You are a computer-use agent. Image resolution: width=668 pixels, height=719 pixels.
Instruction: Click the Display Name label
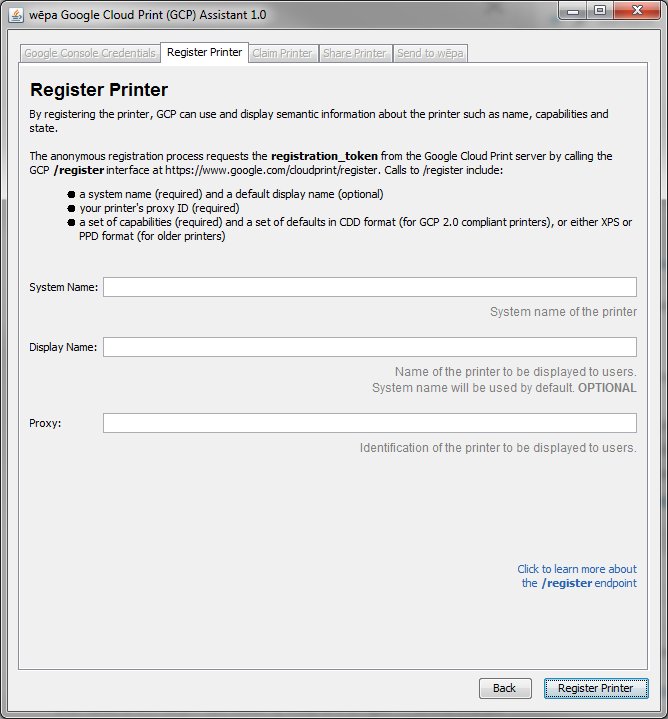pos(63,347)
